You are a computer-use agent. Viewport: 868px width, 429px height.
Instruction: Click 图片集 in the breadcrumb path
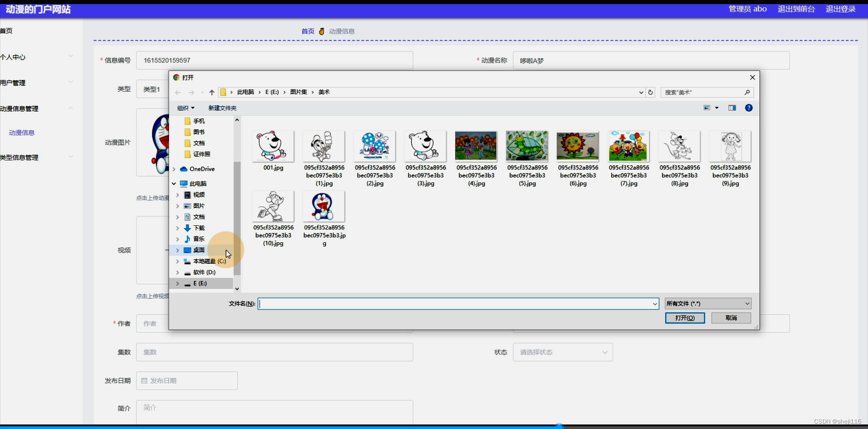coord(298,92)
